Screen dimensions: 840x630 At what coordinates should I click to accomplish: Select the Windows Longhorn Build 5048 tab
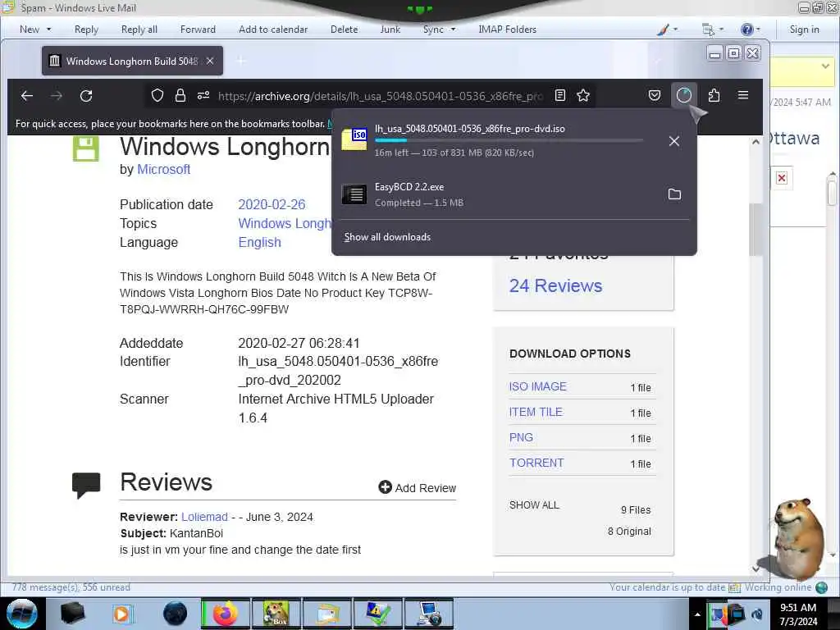click(x=132, y=61)
